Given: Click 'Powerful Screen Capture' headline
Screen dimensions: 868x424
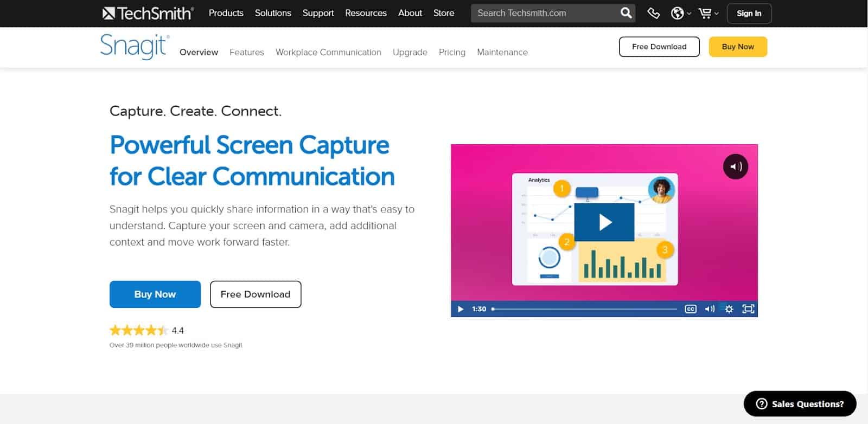Looking at the screenshot, I should 250,145.
